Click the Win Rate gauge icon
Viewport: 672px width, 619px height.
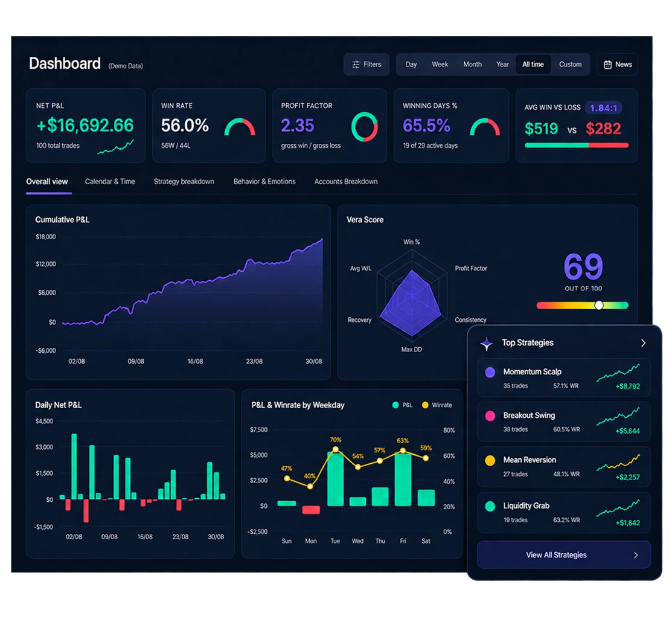coord(240,127)
